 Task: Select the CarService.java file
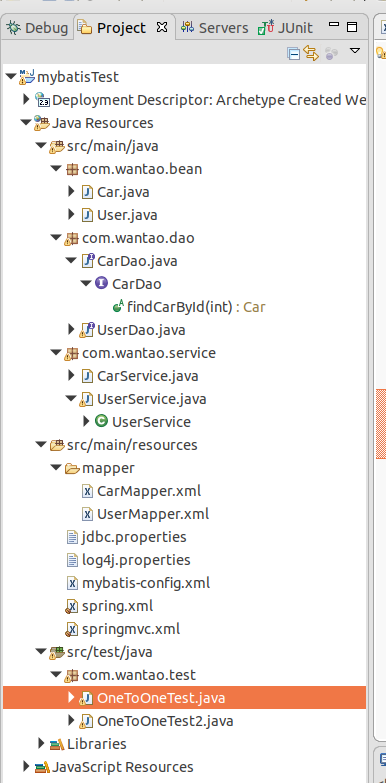(148, 376)
